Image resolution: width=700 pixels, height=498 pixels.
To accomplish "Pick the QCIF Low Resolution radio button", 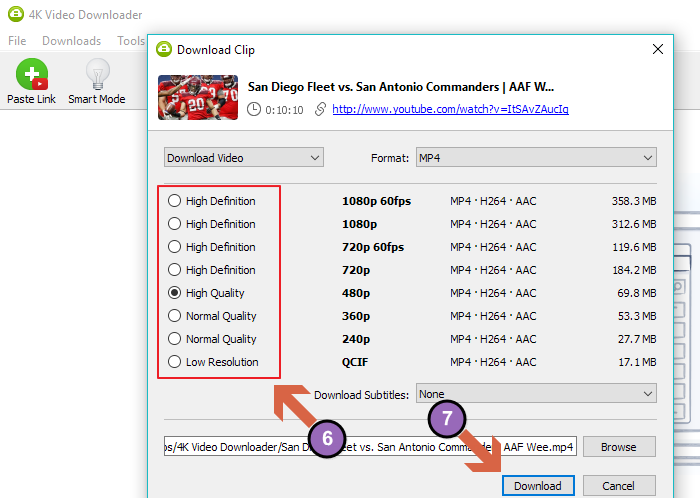I will 175,362.
